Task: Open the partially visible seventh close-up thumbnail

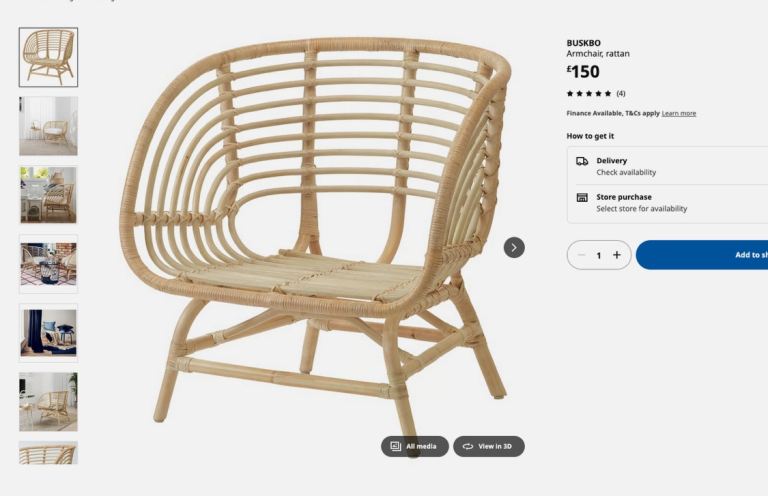Action: (x=48, y=453)
